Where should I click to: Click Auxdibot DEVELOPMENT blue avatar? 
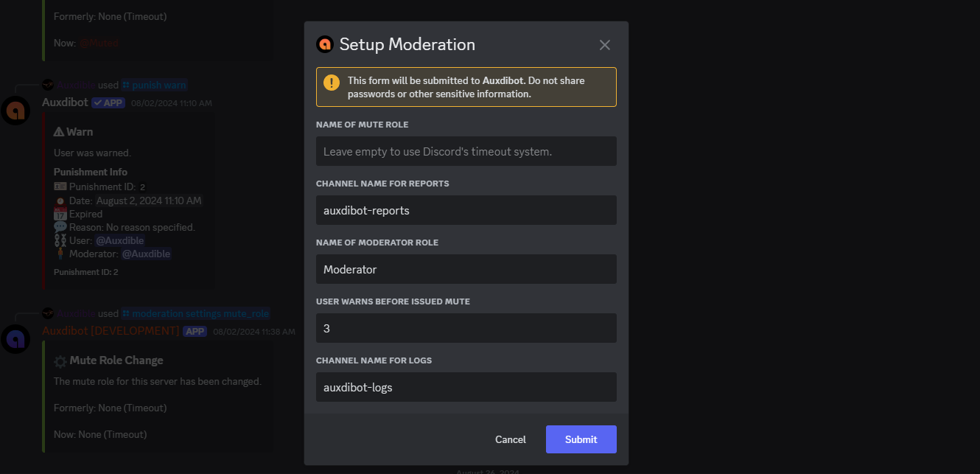tap(15, 339)
